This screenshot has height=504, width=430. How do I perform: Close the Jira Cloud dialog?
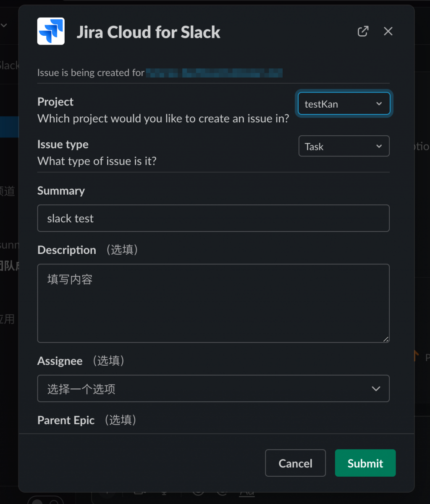point(388,32)
